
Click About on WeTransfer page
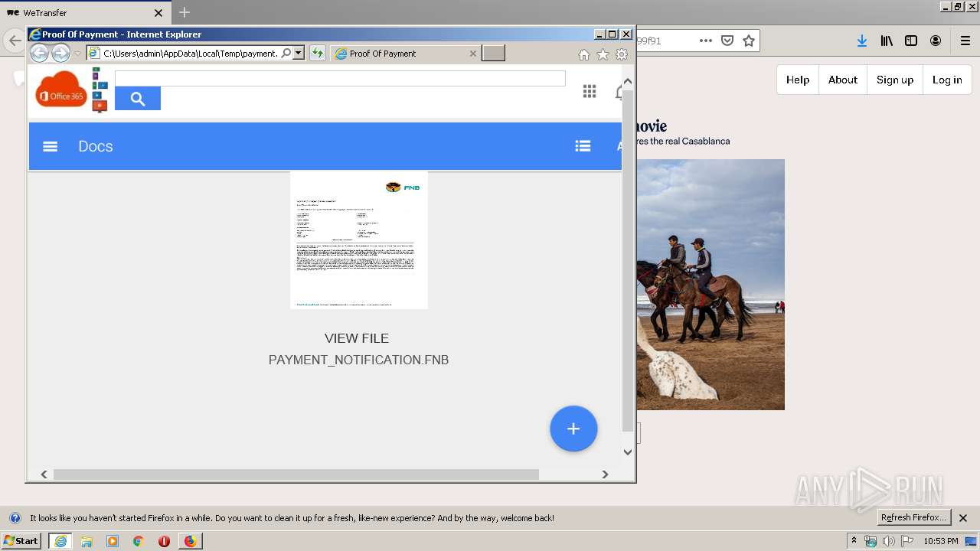click(843, 80)
